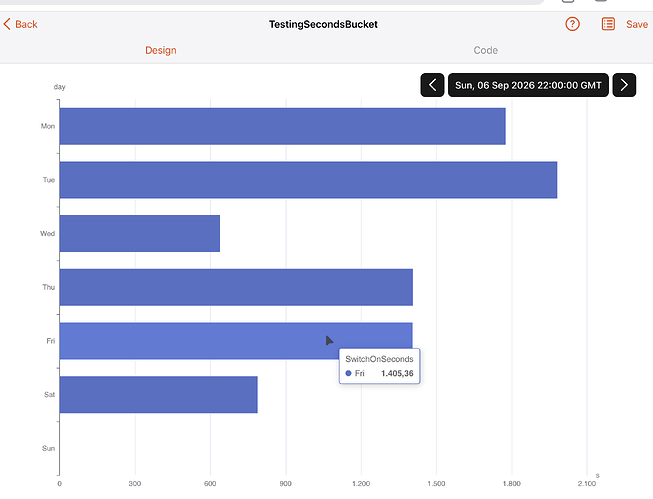Click the '900' x-axis tick label
The image size is (653, 499).
tap(285, 484)
